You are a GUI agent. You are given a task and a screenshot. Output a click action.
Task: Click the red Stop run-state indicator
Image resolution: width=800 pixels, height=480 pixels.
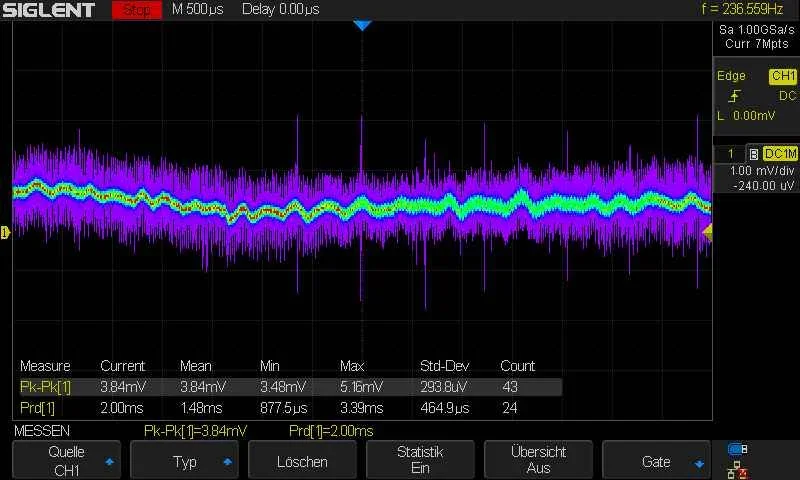pos(137,10)
